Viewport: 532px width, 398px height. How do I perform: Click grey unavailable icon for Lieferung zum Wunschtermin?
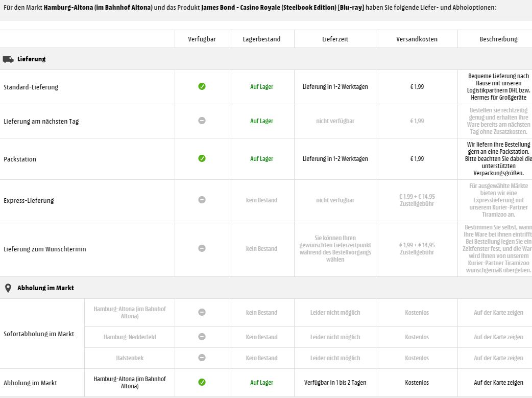[x=202, y=249]
